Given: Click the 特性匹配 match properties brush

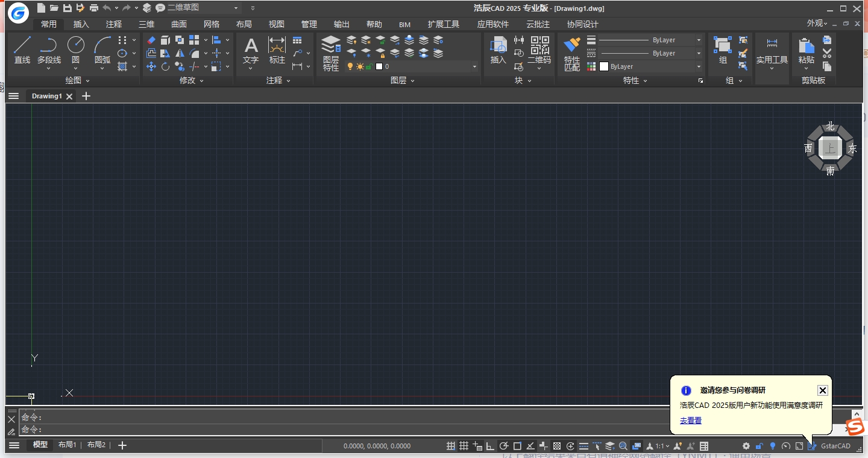Looking at the screenshot, I should (571, 46).
